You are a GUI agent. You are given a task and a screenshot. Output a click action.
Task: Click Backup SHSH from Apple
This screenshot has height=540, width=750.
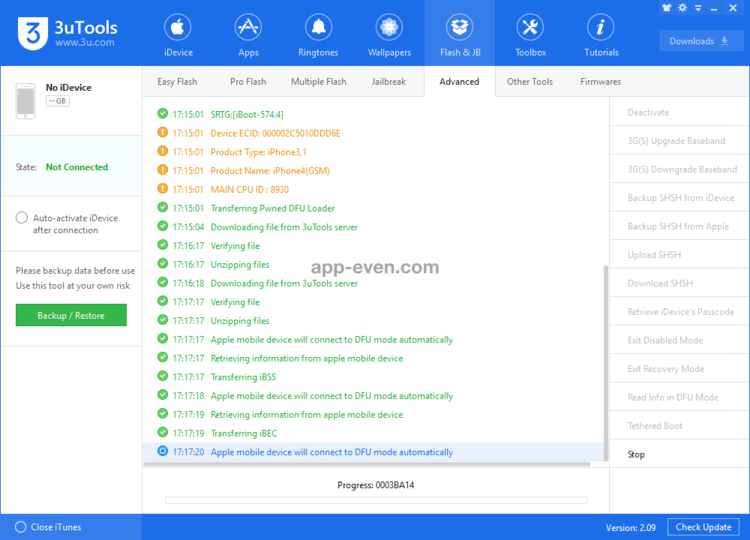pyautogui.click(x=679, y=226)
